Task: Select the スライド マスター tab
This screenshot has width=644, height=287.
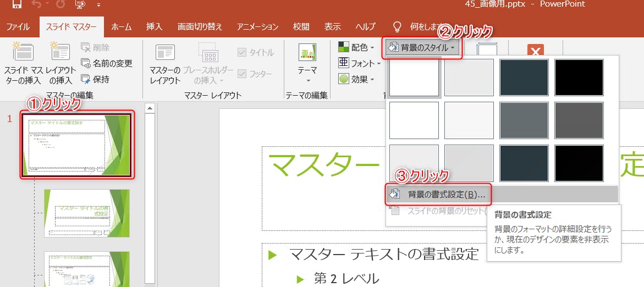Action: [x=71, y=27]
